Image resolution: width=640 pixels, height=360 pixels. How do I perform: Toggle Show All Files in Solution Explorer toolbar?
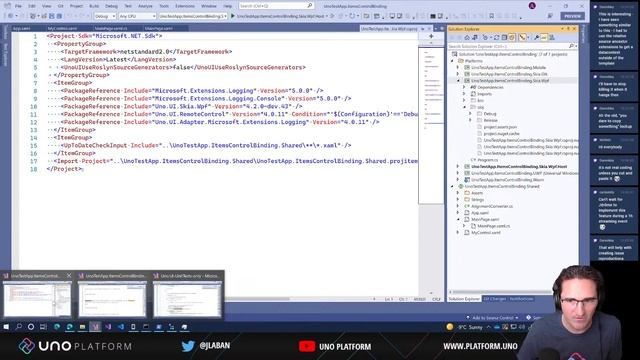(x=512, y=38)
